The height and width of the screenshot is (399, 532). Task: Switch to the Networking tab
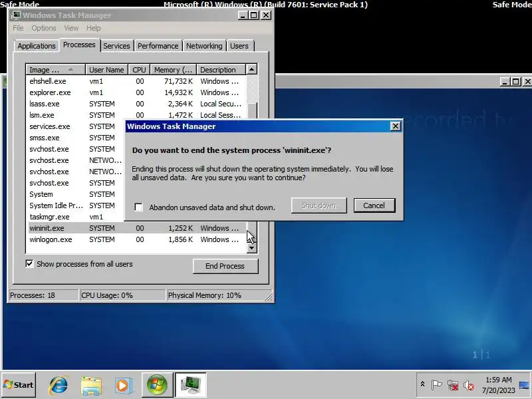(204, 46)
